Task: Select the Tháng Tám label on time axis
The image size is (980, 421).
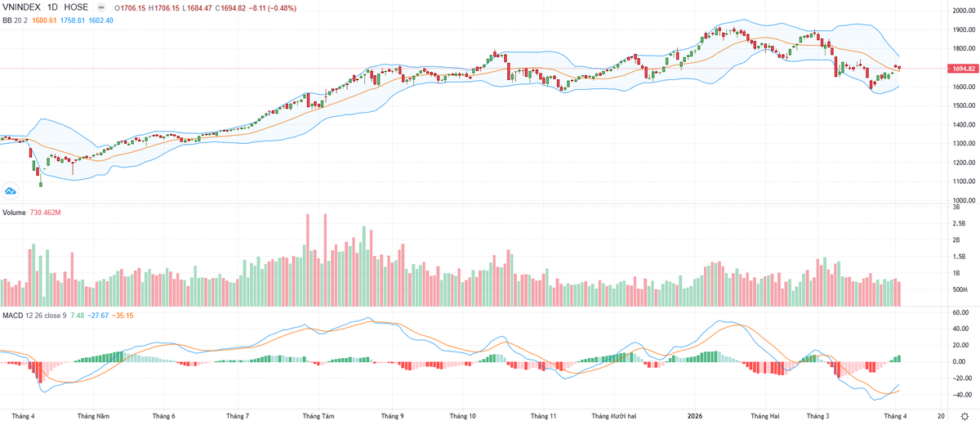Action: [x=318, y=416]
